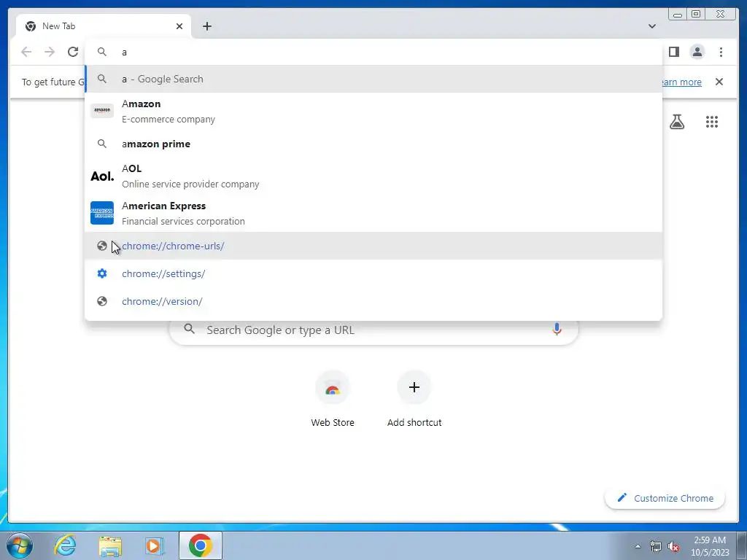
Task: Open the side panel icon
Action: pos(673,52)
